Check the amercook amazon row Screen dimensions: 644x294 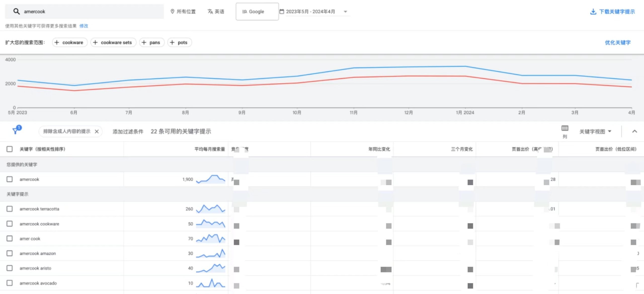click(10, 253)
